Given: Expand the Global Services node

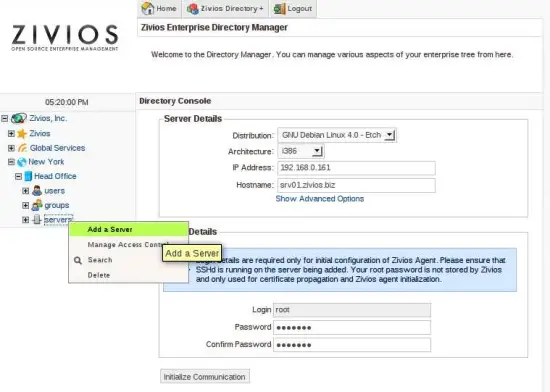Looking at the screenshot, I should (x=11, y=148).
